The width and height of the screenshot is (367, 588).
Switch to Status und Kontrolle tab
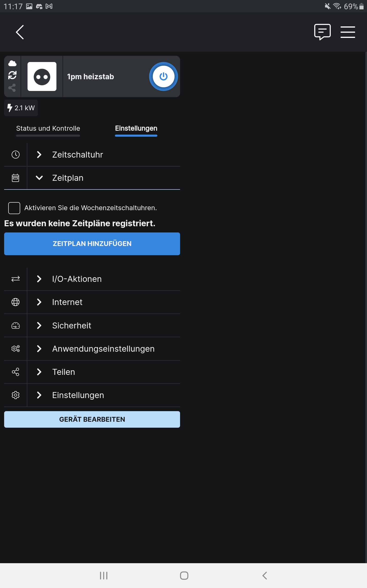click(48, 129)
